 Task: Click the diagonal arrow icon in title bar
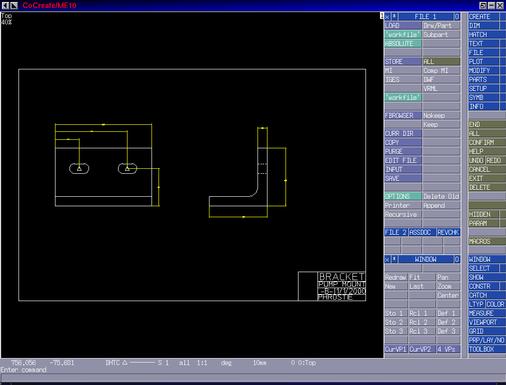coord(14,5)
